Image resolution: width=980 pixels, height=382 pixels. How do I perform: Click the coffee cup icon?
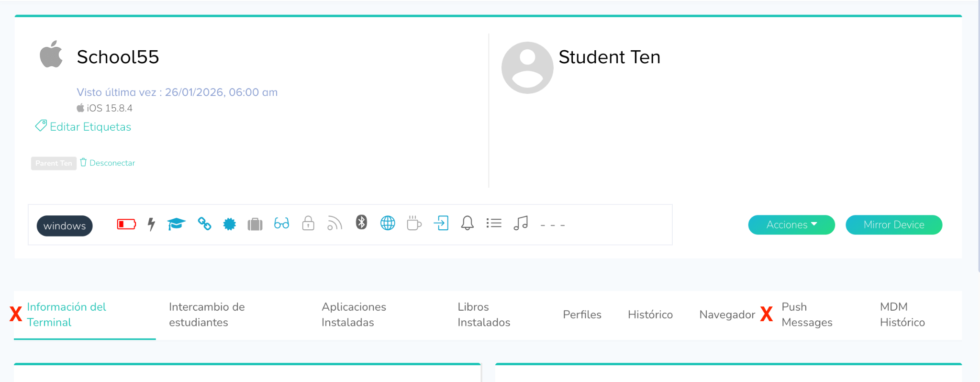coord(414,223)
